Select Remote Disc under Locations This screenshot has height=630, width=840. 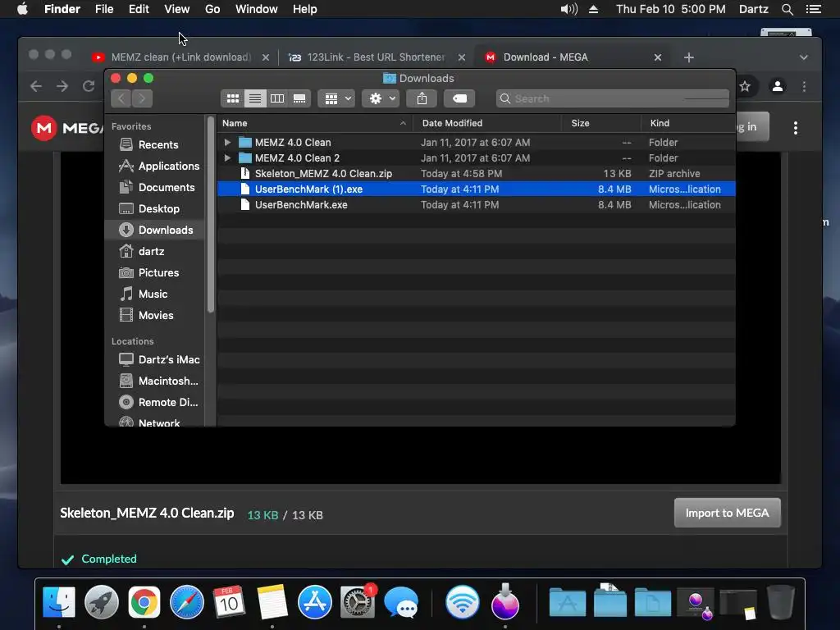pos(155,402)
